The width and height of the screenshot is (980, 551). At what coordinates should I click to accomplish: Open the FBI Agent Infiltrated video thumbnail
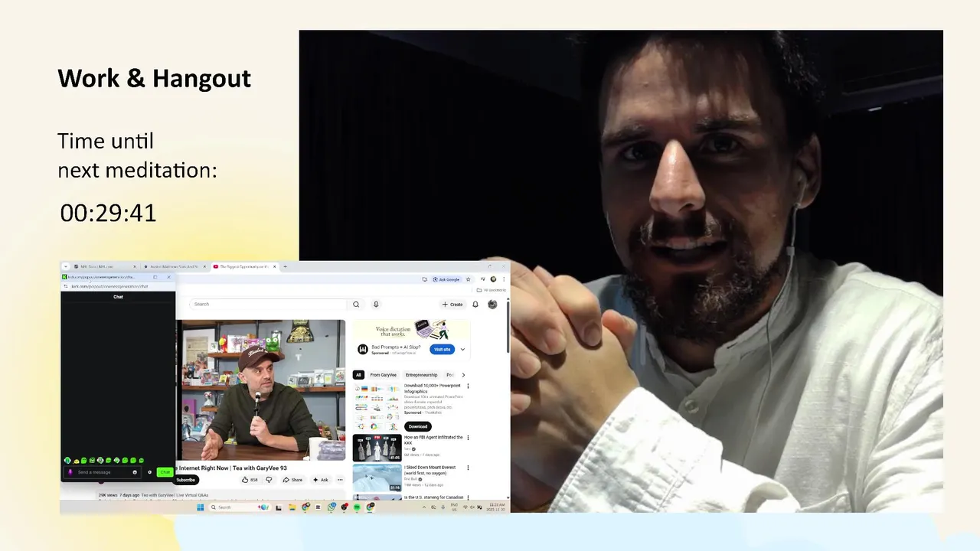[377, 447]
